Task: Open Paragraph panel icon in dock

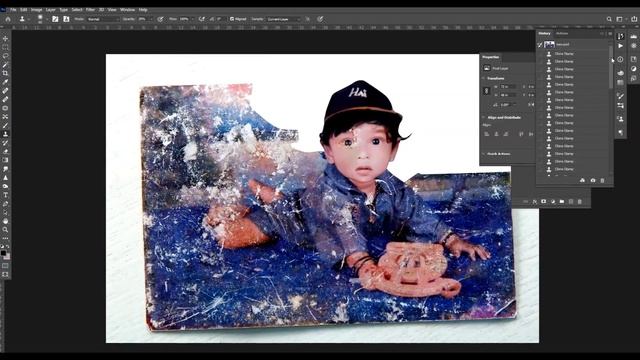Action: 620,133
